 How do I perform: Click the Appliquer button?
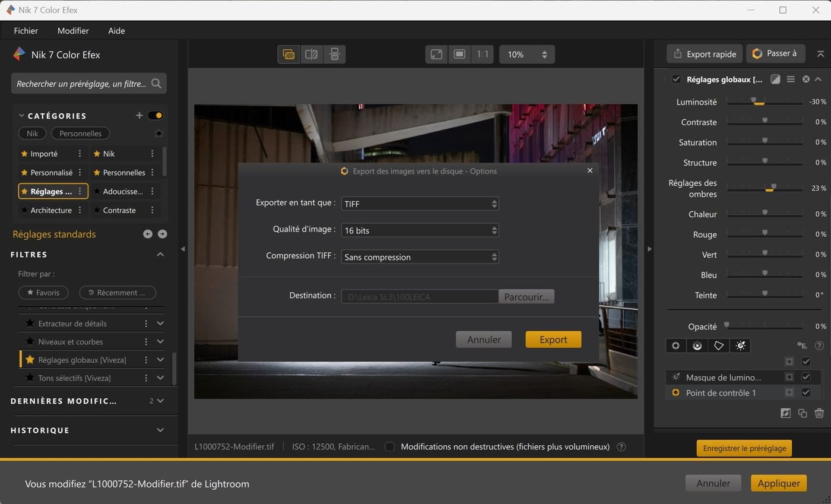(778, 483)
